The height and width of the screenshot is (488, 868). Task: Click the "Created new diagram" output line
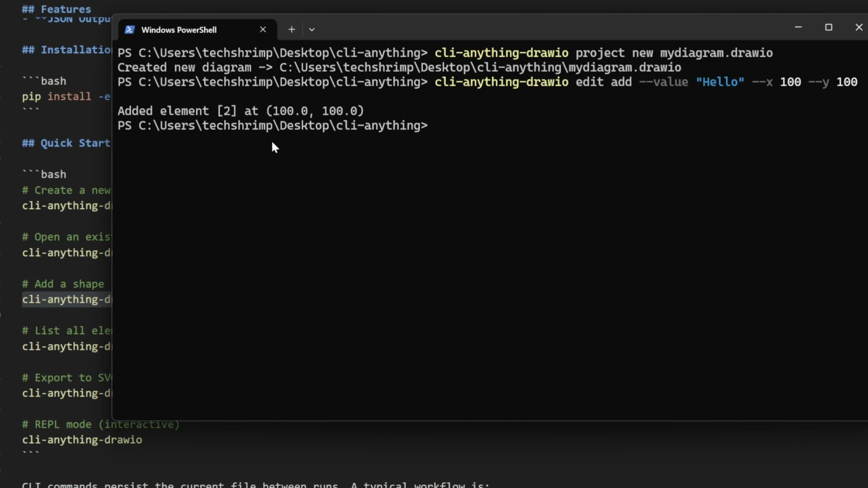(399, 68)
